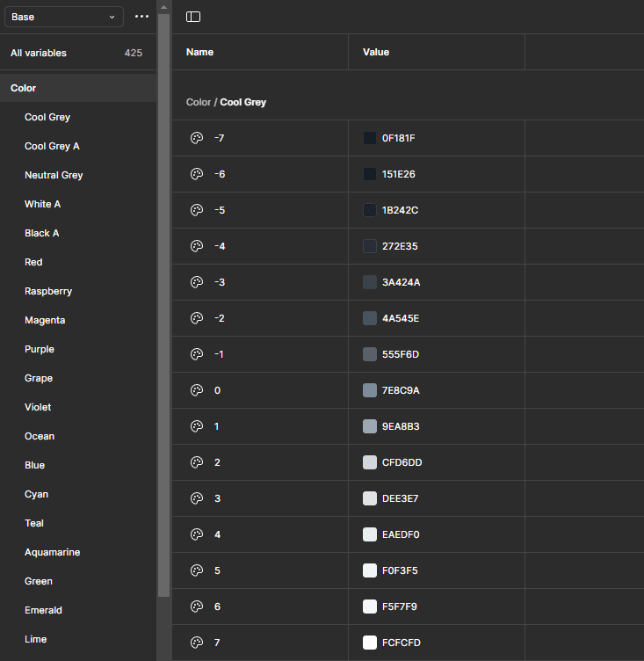Click the palette icon for variable 4
Image resolution: width=644 pixels, height=661 pixels.
coord(197,534)
